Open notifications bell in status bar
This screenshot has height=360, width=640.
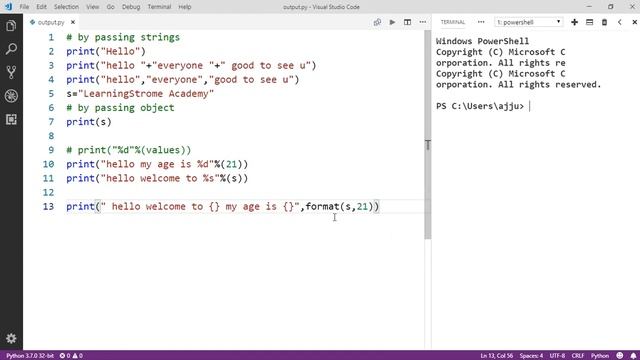click(633, 356)
